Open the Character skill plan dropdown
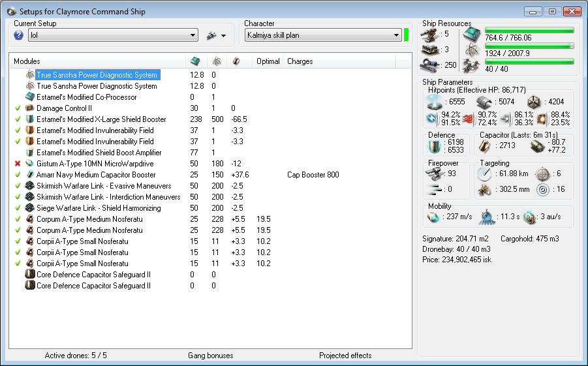This screenshot has width=588, height=366. pyautogui.click(x=397, y=35)
